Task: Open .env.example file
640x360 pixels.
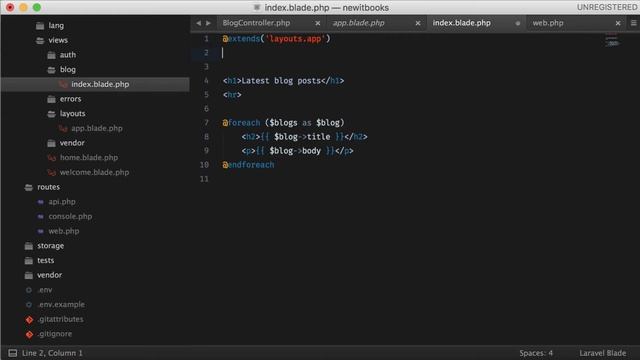Action: click(x=61, y=304)
